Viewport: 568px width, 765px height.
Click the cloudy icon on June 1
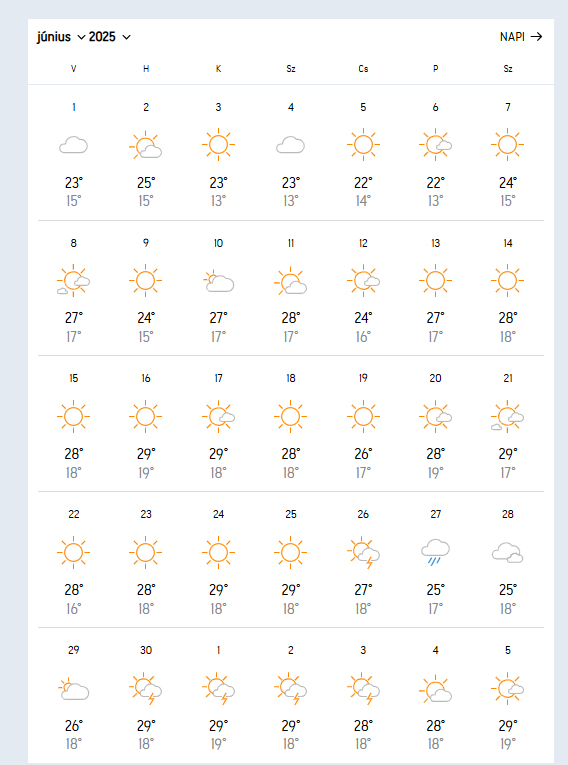pos(73,145)
